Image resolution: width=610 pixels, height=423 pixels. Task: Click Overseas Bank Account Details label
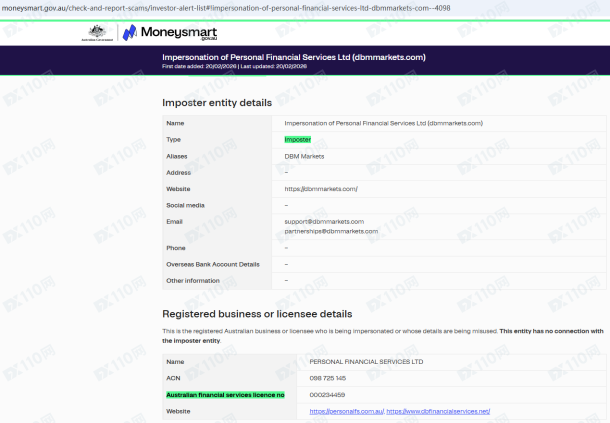[x=213, y=265]
